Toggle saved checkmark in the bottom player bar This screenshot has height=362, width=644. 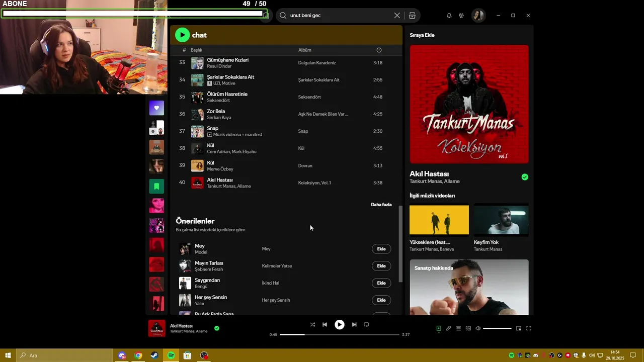[x=217, y=328]
